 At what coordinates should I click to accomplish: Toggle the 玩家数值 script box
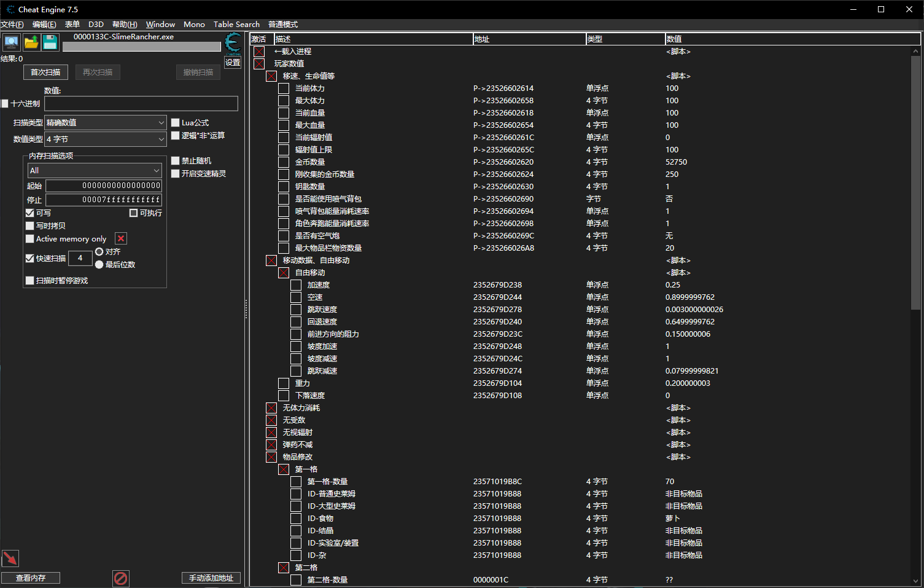tap(259, 64)
